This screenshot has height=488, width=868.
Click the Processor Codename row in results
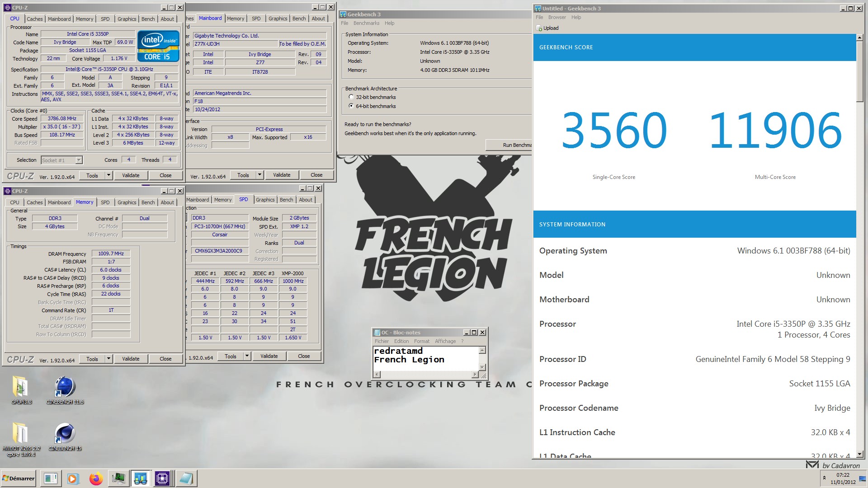click(694, 408)
